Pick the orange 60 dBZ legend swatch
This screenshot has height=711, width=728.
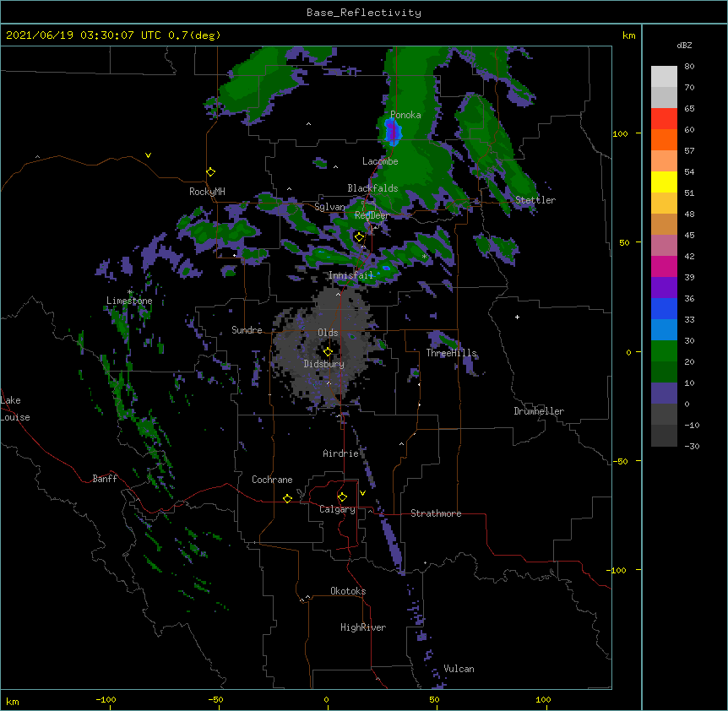click(664, 139)
